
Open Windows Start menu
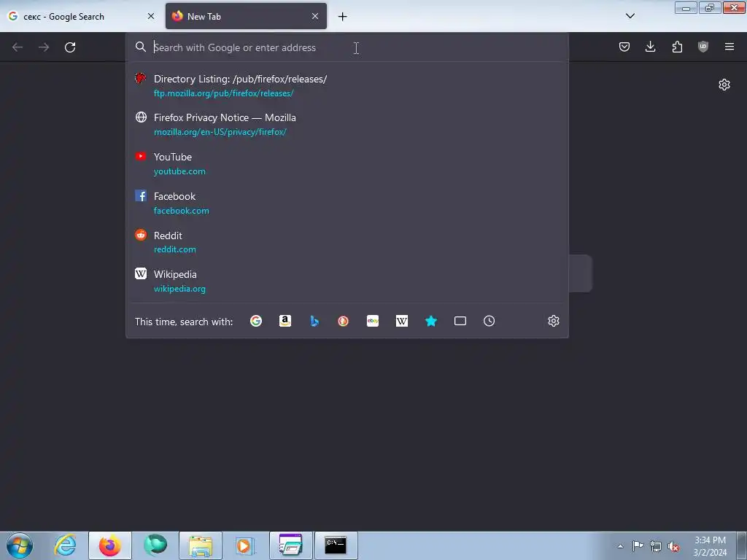20,545
